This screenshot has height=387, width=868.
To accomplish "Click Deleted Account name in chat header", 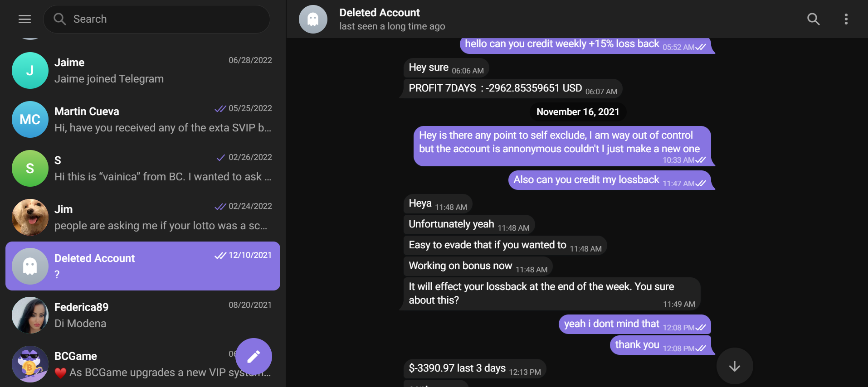I will pos(380,13).
